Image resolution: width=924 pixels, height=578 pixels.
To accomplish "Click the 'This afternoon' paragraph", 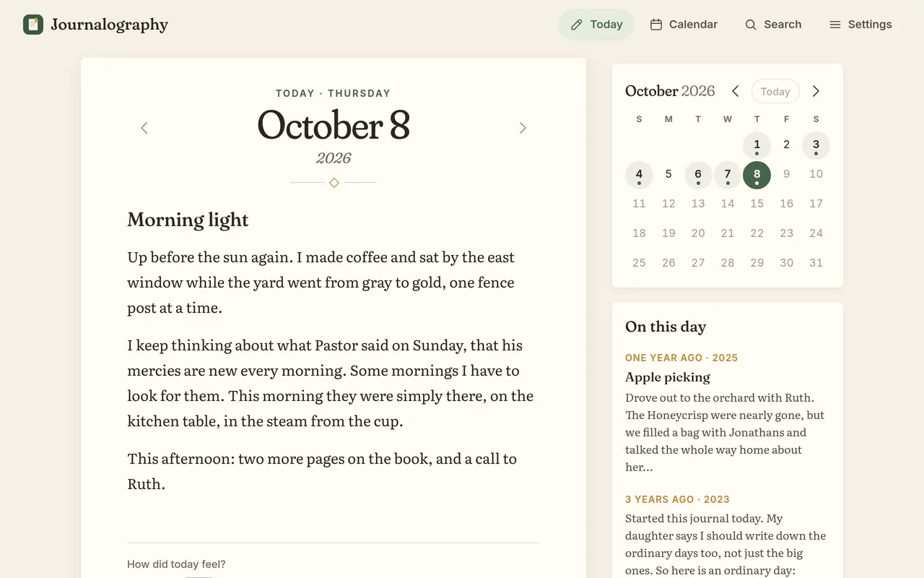I will [334, 471].
